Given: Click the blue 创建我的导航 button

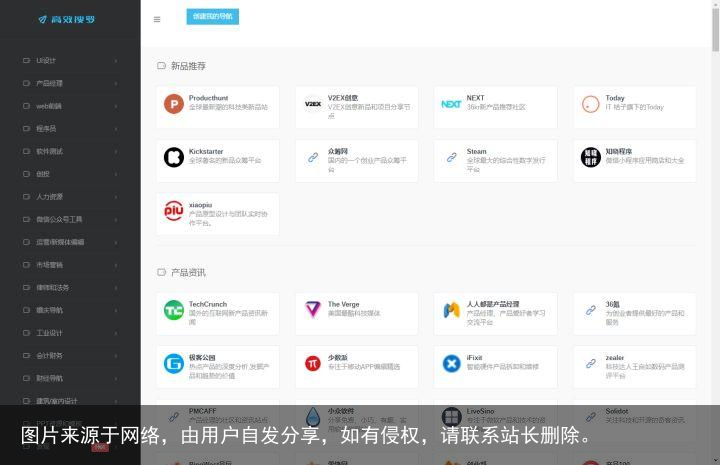Looking at the screenshot, I should (213, 17).
